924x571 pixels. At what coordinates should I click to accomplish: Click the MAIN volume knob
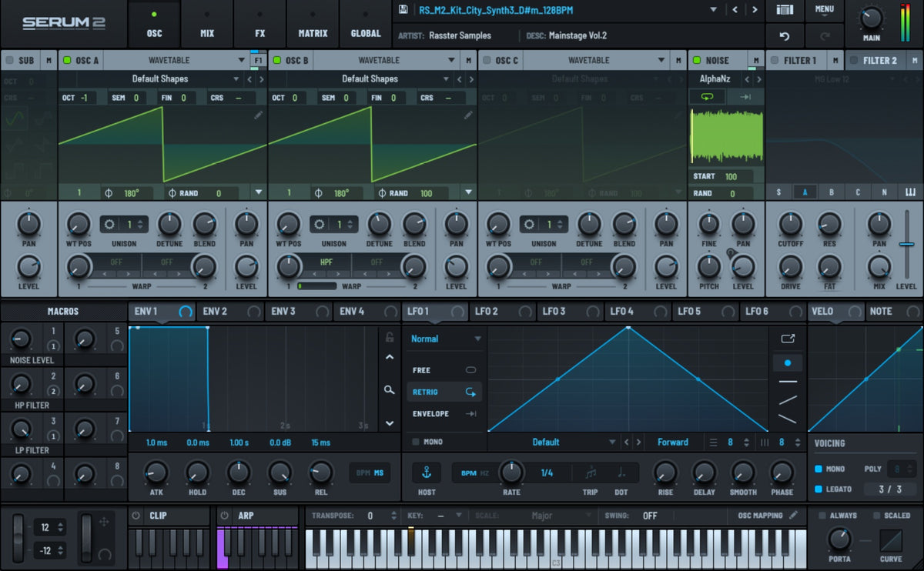pos(871,18)
